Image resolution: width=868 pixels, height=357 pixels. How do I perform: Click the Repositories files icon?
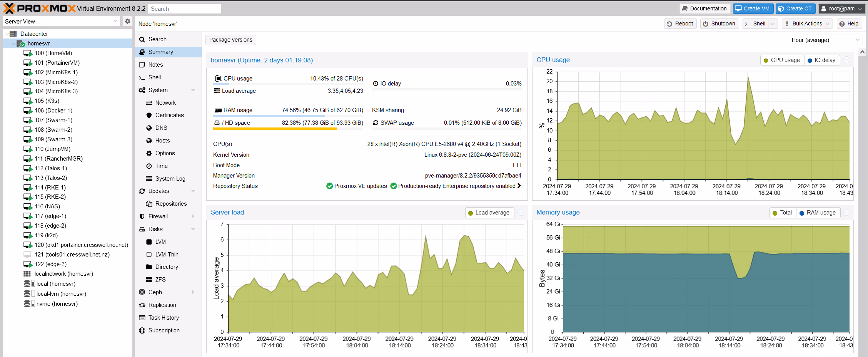click(149, 204)
